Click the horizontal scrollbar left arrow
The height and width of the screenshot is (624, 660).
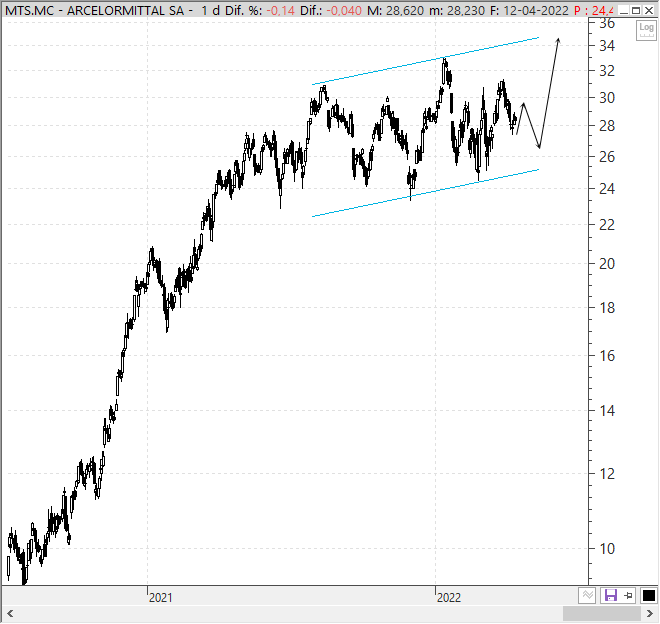10,613
